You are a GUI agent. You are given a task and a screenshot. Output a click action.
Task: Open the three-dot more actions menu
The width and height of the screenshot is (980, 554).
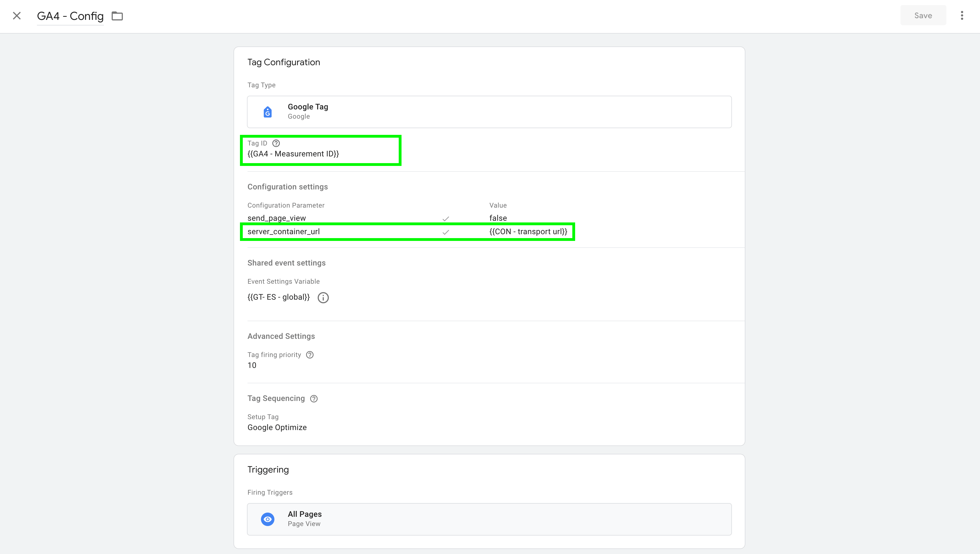coord(962,16)
